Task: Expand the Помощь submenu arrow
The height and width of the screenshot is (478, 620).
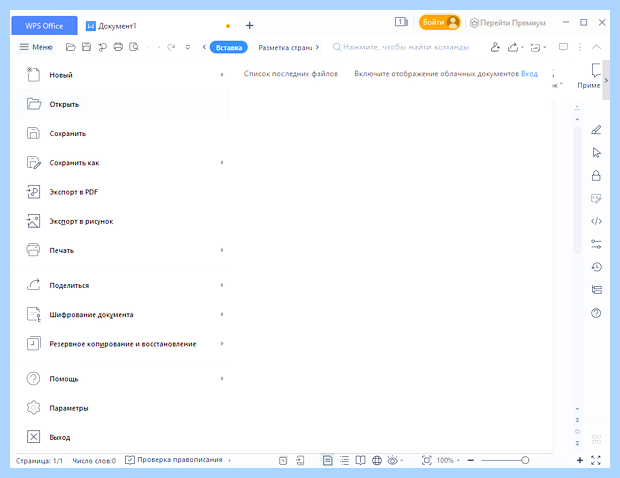Action: tap(222, 378)
